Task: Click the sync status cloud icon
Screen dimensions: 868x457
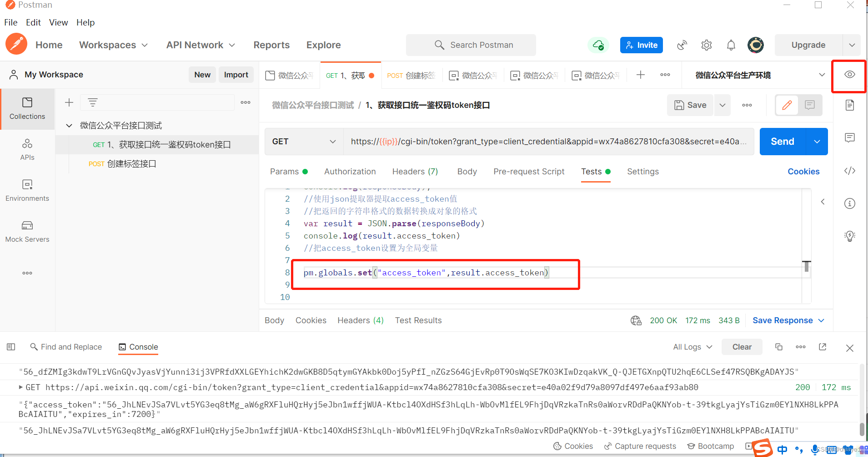Action: [x=598, y=45]
